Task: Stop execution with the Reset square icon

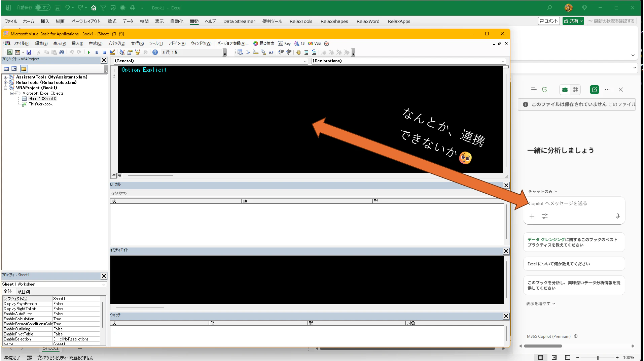Action: pos(105,52)
